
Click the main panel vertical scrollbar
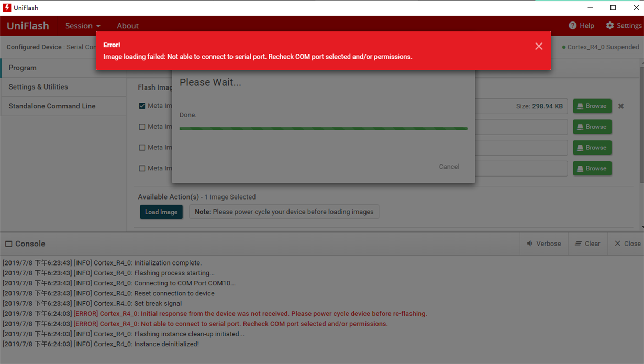(642, 126)
